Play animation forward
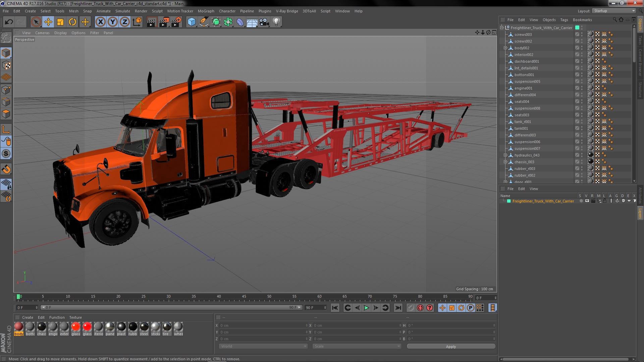This screenshot has width=644, height=362. pyautogui.click(x=366, y=308)
